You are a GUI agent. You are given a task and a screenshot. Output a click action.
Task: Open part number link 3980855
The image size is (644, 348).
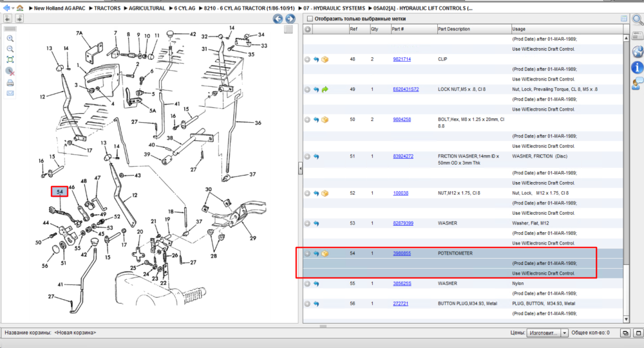click(x=402, y=253)
